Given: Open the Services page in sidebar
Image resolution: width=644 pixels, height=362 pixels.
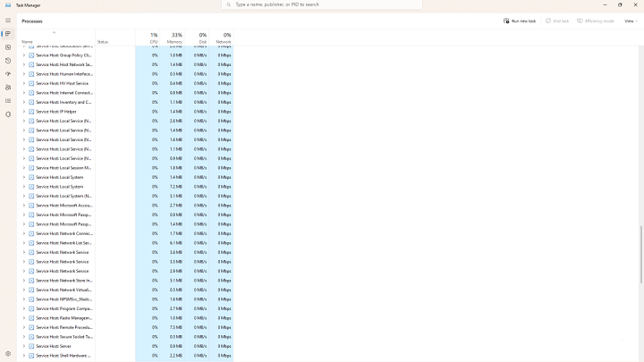Looking at the screenshot, I should click(x=8, y=114).
